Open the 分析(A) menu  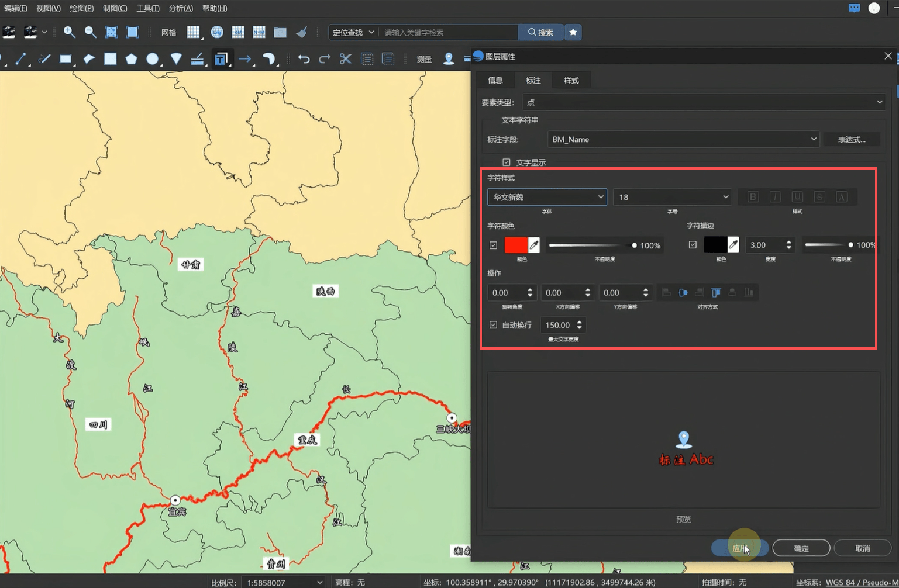pos(181,8)
